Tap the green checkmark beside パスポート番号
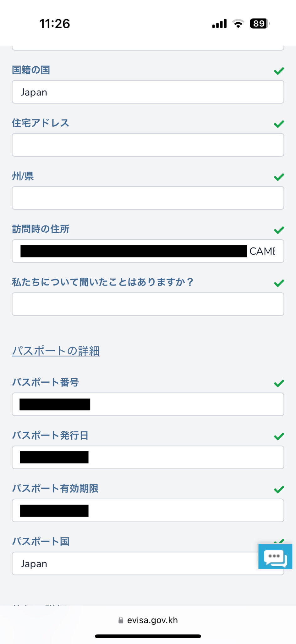The height and width of the screenshot is (644, 296). point(279,383)
